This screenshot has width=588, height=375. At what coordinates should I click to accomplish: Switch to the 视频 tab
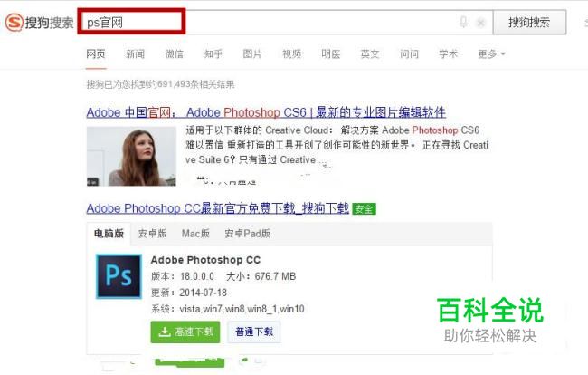pos(291,54)
